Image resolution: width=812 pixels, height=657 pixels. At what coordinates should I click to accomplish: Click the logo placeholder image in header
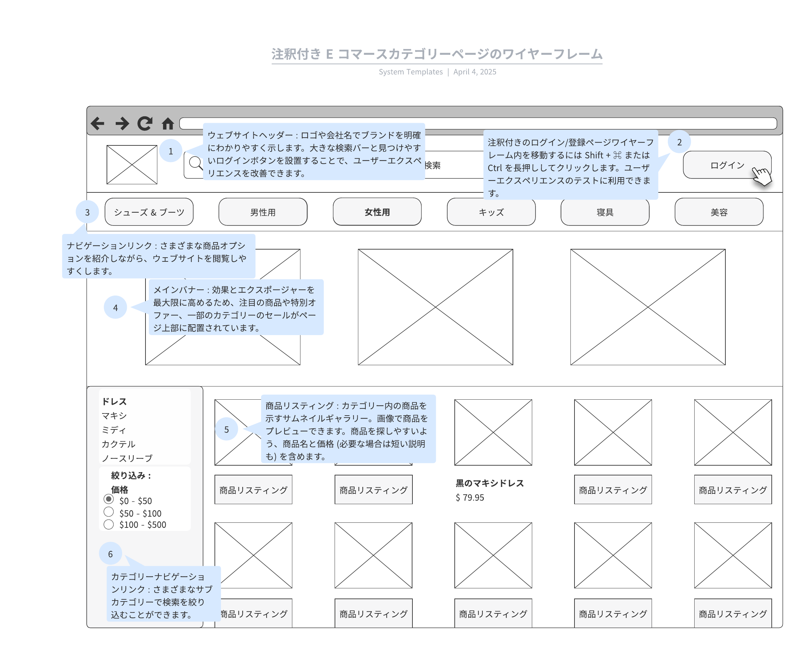[132, 165]
